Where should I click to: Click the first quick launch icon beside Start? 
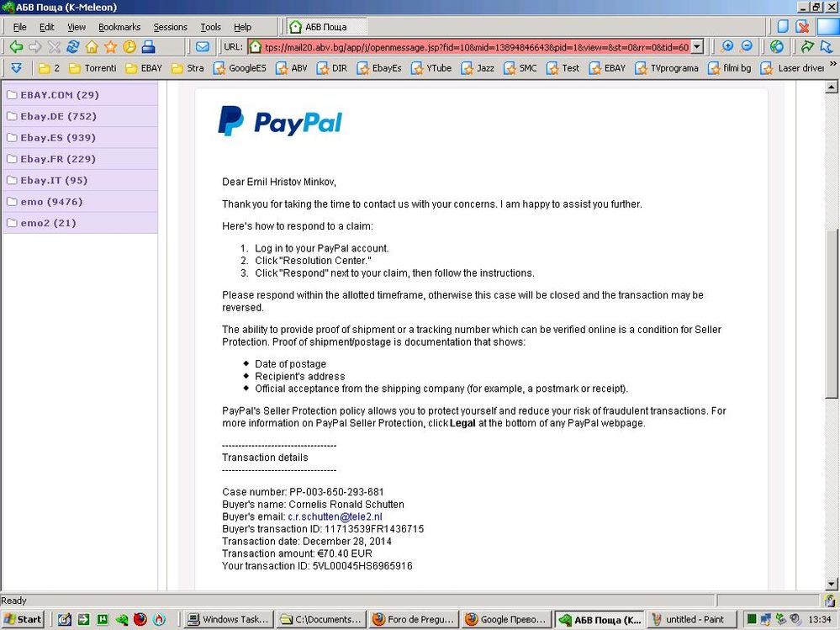(x=65, y=620)
